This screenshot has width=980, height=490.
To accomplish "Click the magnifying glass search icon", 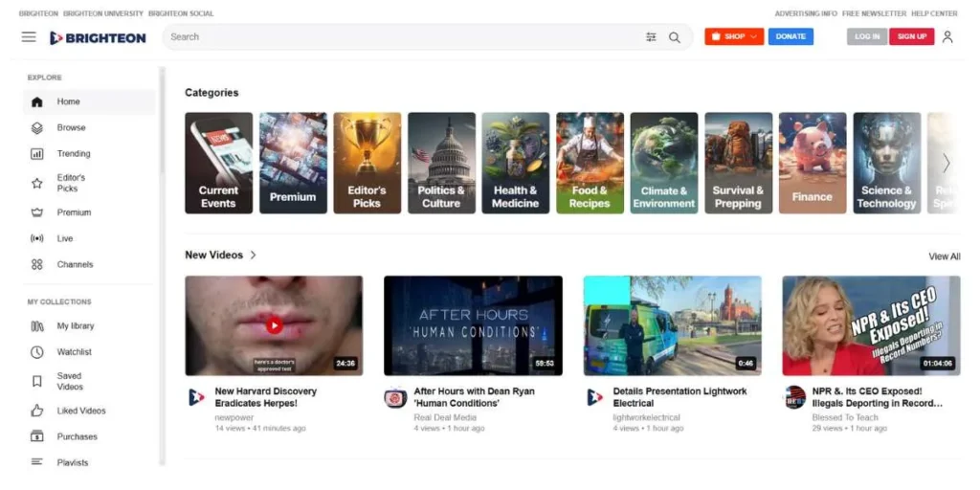I will (x=675, y=37).
